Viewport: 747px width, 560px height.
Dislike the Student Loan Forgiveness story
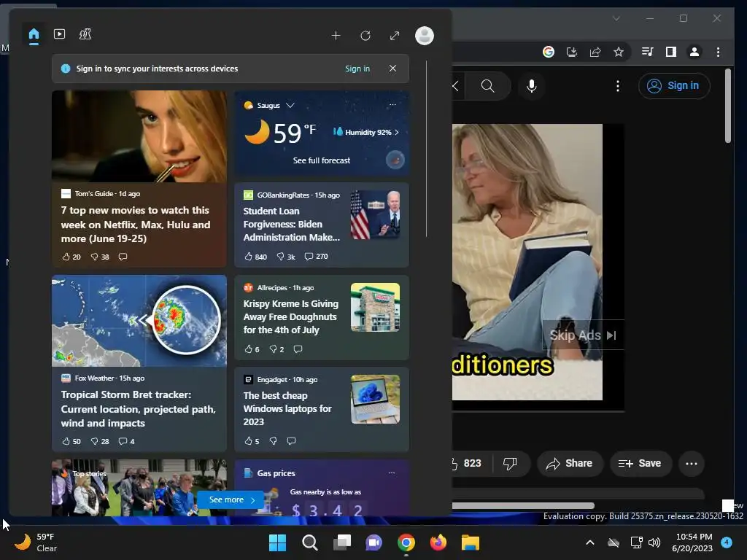point(286,257)
